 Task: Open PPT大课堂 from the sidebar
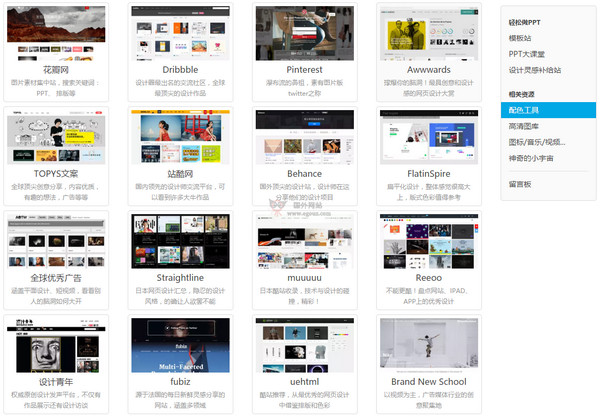click(529, 54)
